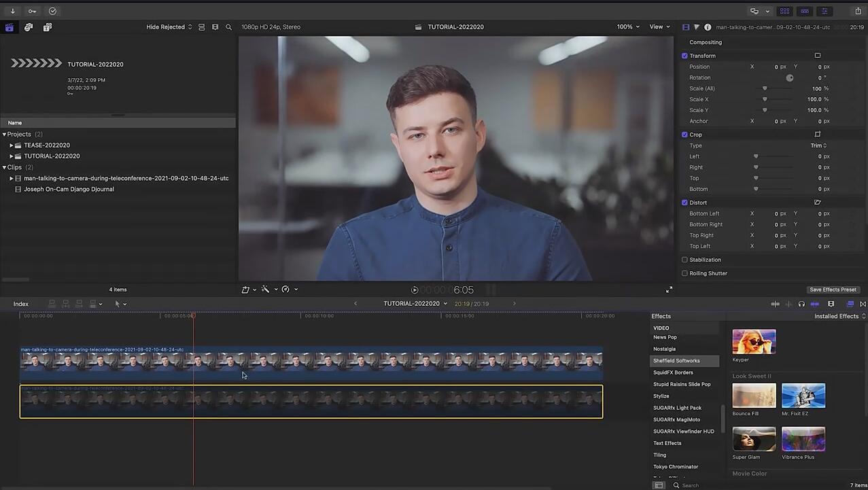Open the enhancement magic wand menu
Image resolution: width=868 pixels, height=490 pixels.
(268, 290)
